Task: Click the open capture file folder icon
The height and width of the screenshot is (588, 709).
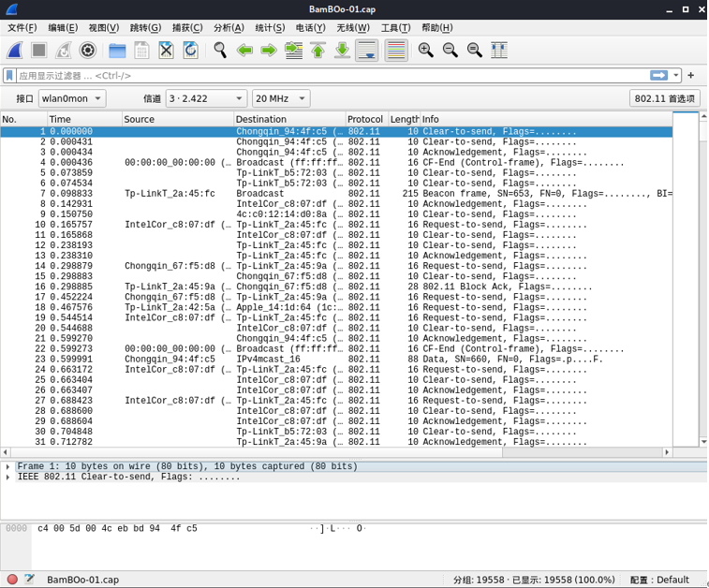Action: (x=117, y=50)
